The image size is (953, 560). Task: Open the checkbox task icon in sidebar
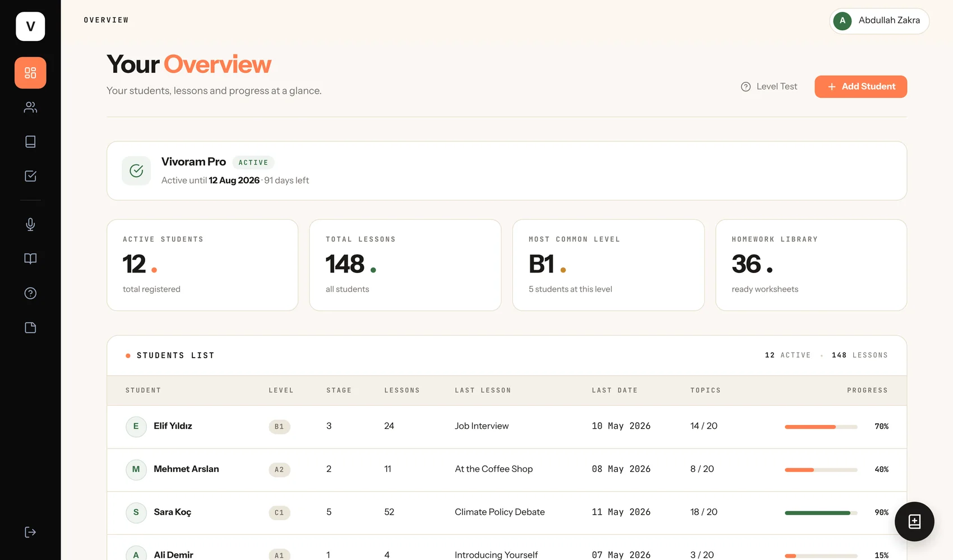(30, 176)
